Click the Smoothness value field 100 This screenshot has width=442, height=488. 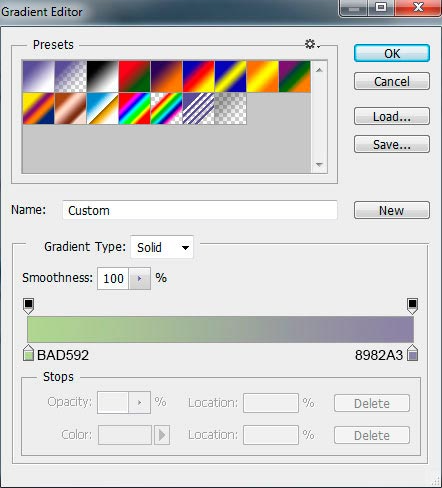click(113, 278)
